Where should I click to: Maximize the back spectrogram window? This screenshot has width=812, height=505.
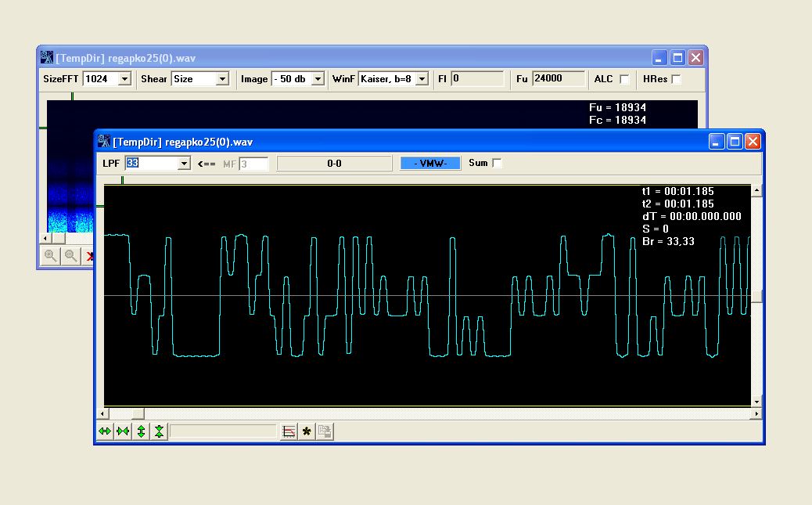pos(678,58)
